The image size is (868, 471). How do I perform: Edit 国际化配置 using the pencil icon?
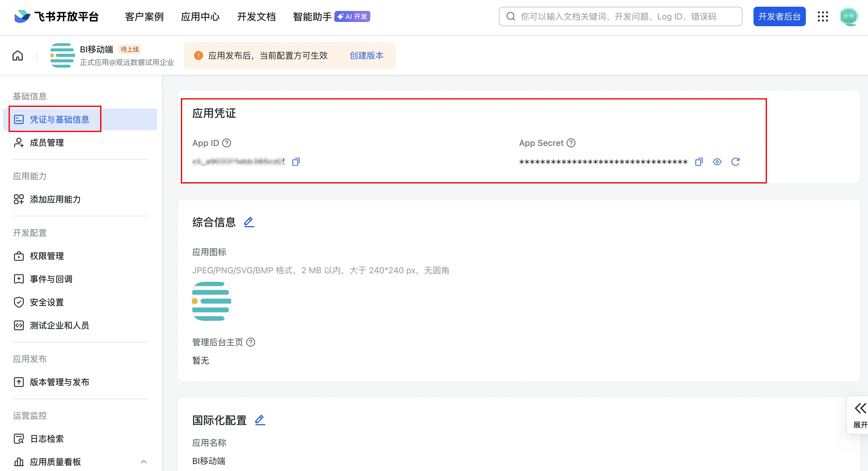(260, 420)
